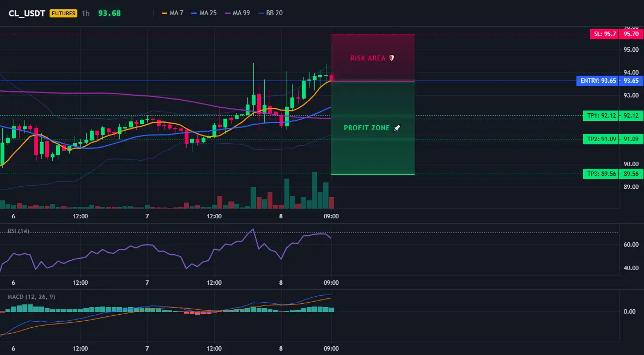Click the CL_USDT symbol name
Image resolution: width=644 pixels, height=355 pixels.
click(27, 13)
